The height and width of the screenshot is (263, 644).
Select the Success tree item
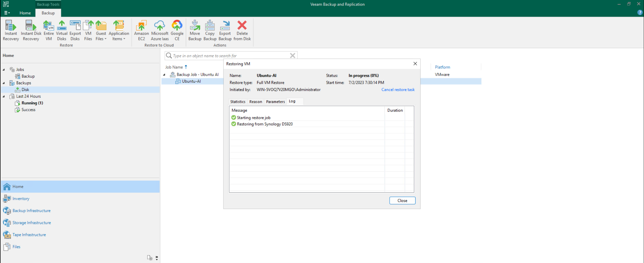pos(28,110)
